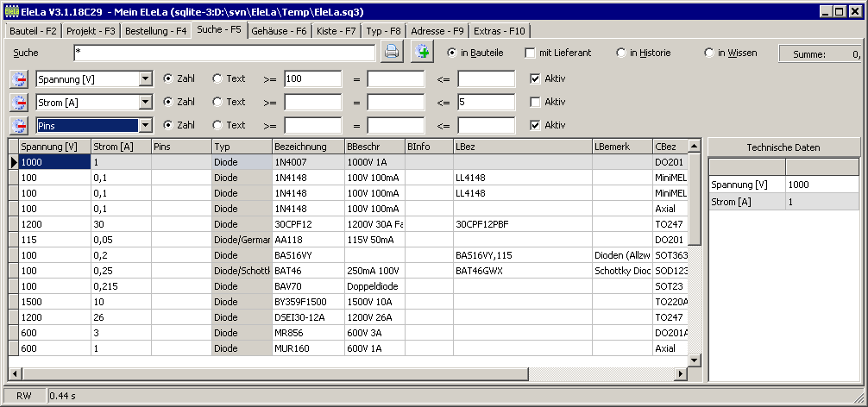
Task: Select the BY359F1500 table cell
Action: (x=308, y=302)
